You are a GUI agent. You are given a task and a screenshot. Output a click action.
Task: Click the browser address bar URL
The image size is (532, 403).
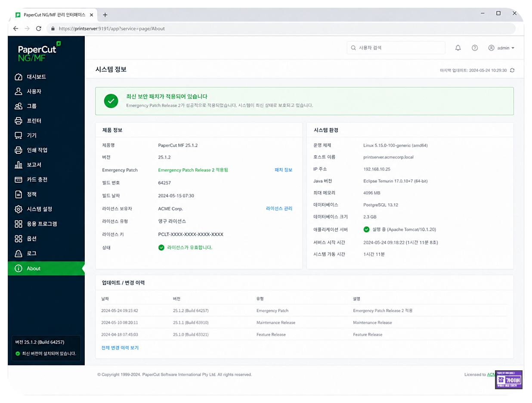pos(111,29)
